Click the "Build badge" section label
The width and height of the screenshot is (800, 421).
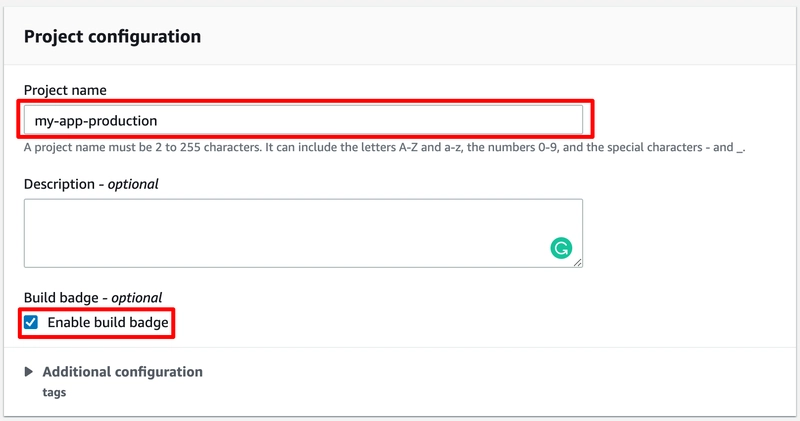pos(63,298)
